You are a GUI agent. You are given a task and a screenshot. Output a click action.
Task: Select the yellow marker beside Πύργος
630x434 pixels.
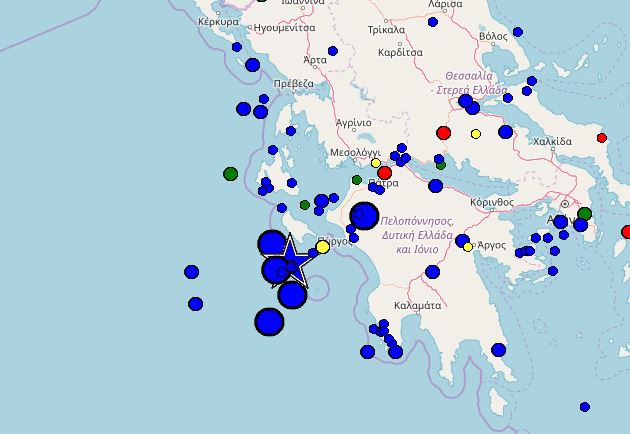[x=323, y=247]
